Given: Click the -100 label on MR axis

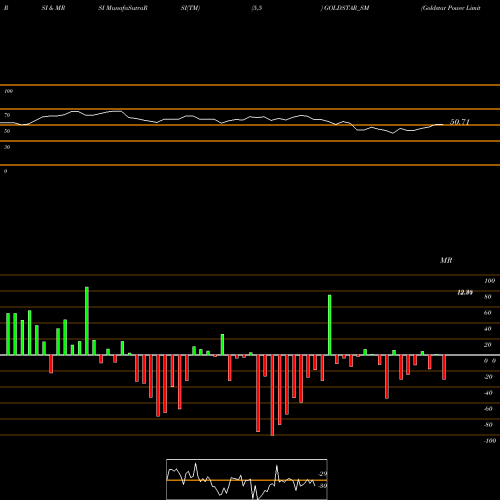Looking at the screenshot, I should (490, 441).
